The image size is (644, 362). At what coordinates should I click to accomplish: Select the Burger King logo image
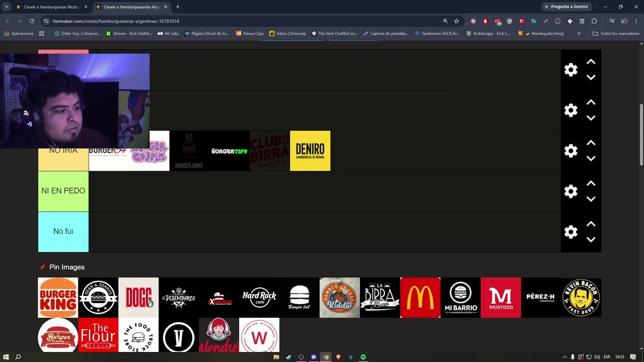coord(58,298)
